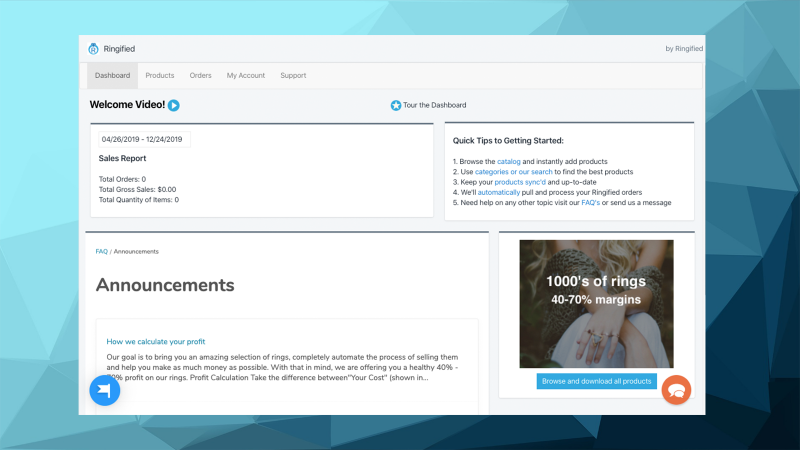Click Quick Tips to Getting Started heading

coord(508,141)
